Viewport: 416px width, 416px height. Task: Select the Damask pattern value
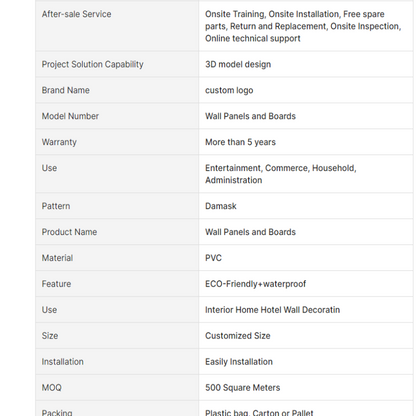pyautogui.click(x=221, y=206)
